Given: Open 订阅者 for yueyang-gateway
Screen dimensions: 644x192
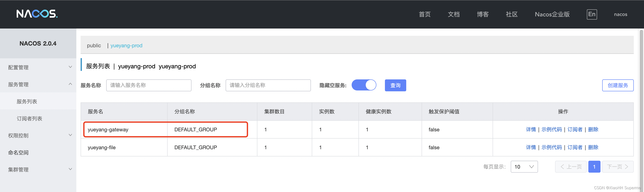Looking at the screenshot, I should coord(575,129).
